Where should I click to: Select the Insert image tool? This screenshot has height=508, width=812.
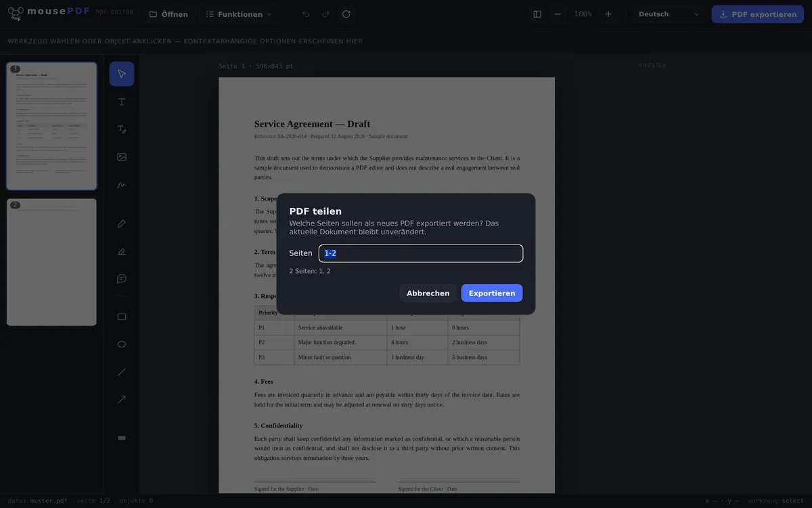click(x=122, y=156)
